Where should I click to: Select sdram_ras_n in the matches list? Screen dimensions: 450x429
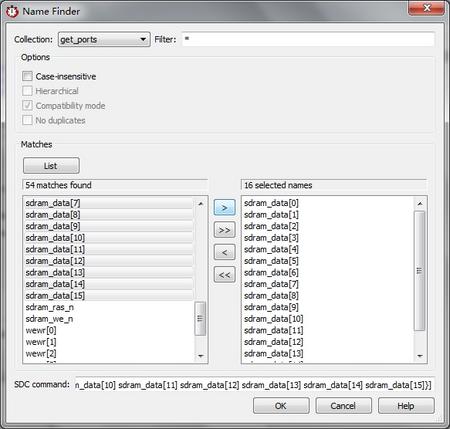pos(50,307)
